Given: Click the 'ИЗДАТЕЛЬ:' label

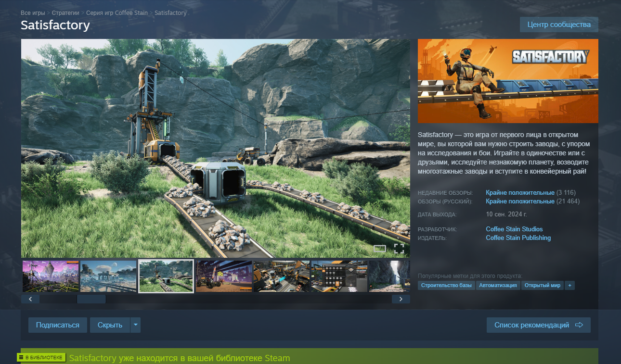Looking at the screenshot, I should click(x=432, y=238).
